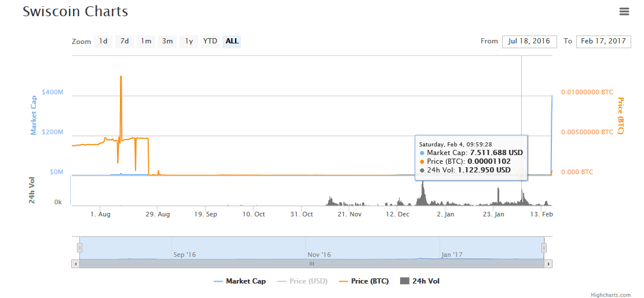Click navigator scrollbar left arrow
The image size is (644, 298).
click(75, 263)
